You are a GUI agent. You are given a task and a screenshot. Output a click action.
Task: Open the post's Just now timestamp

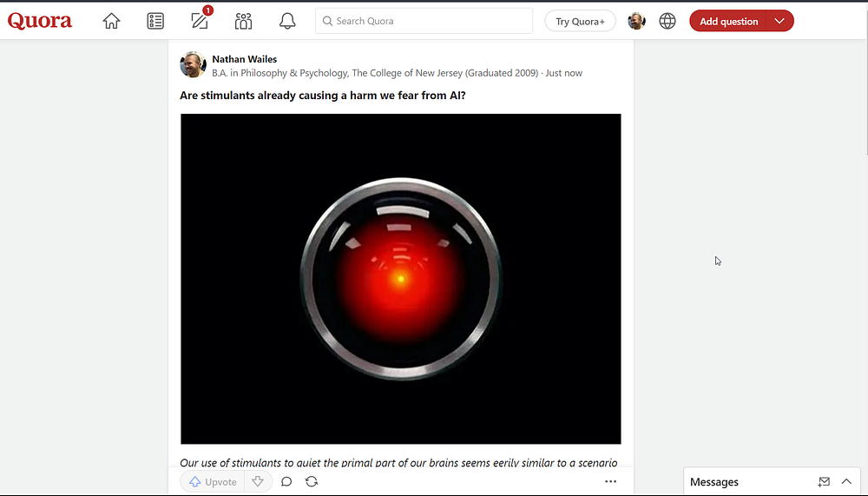pyautogui.click(x=563, y=73)
